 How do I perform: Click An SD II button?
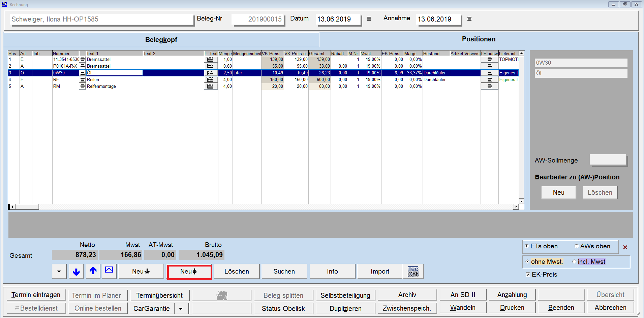(x=463, y=295)
